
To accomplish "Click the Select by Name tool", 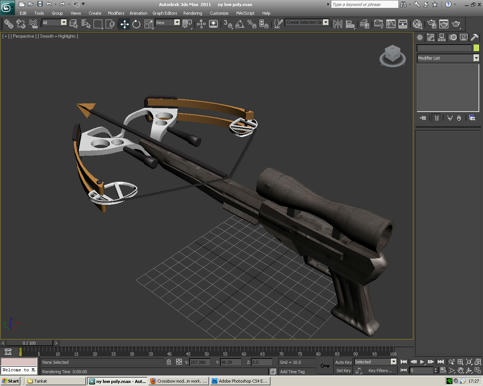I will coord(86,24).
